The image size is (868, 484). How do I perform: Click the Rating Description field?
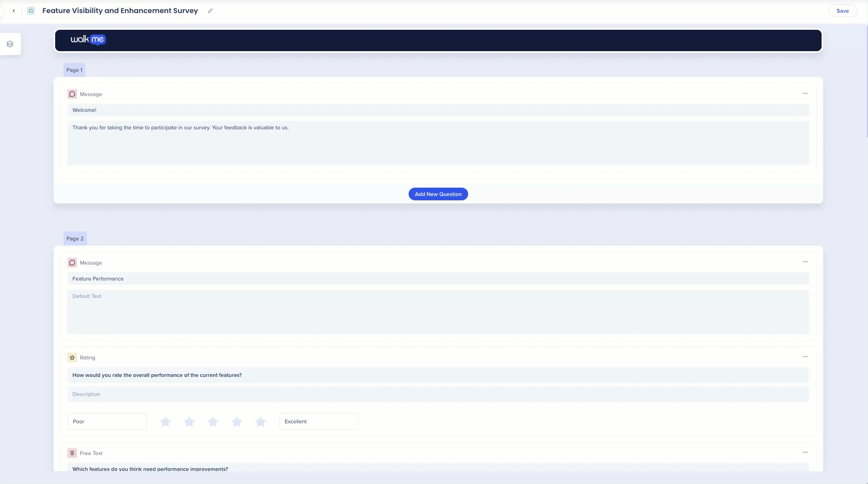pyautogui.click(x=438, y=394)
